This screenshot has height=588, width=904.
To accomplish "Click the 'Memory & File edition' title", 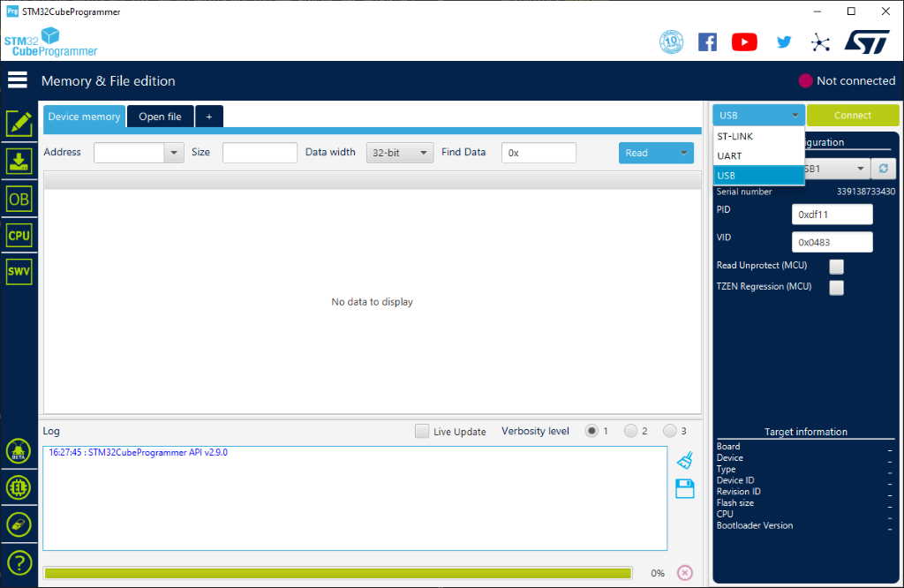I will click(109, 80).
